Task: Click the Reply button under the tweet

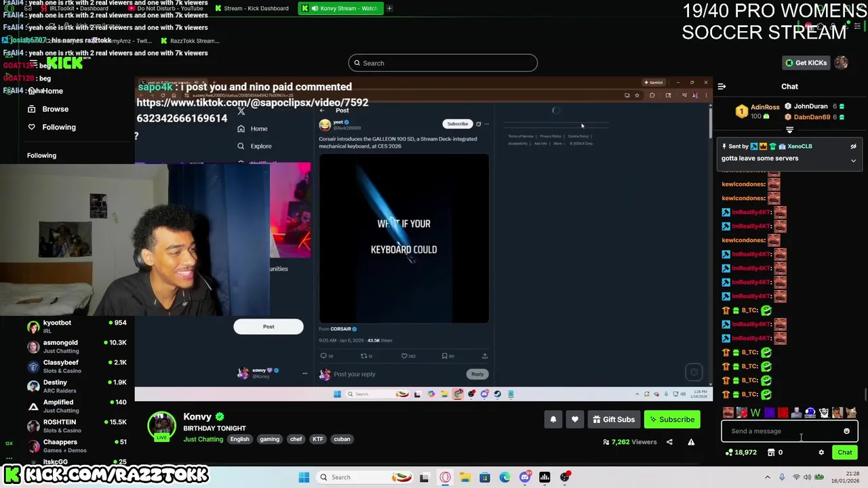Action: tap(477, 374)
